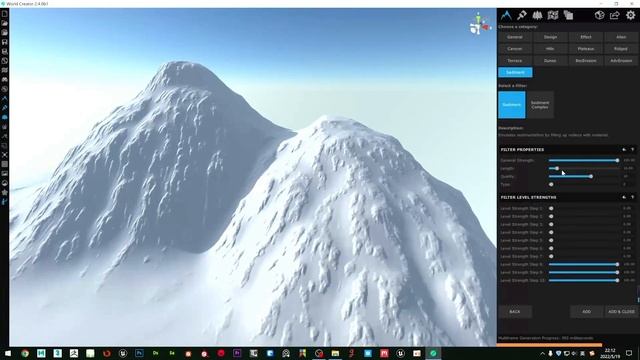This screenshot has width=640, height=360.
Task: Adjust Level Strength Step 7 slider
Action: [x=583, y=256]
